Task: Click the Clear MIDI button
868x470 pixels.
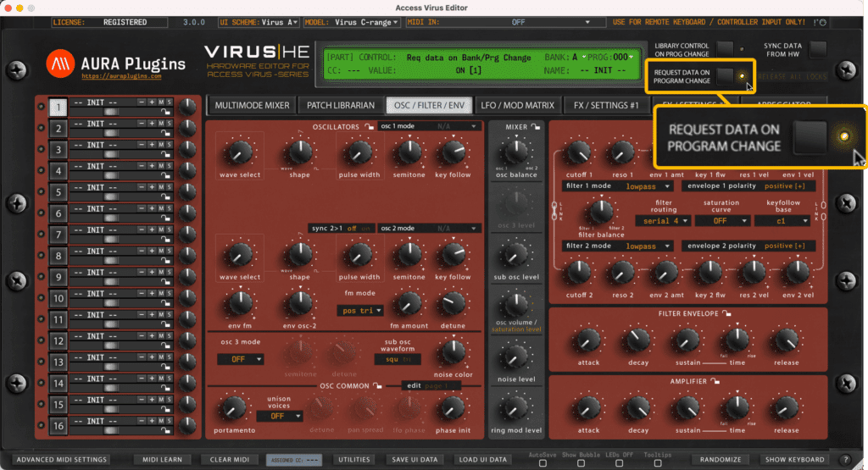Action: pyautogui.click(x=229, y=460)
